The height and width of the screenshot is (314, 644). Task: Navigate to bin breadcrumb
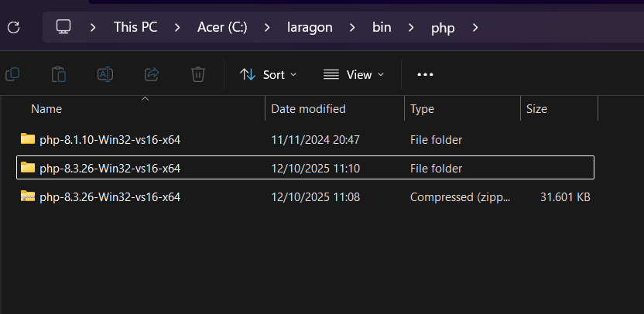382,28
